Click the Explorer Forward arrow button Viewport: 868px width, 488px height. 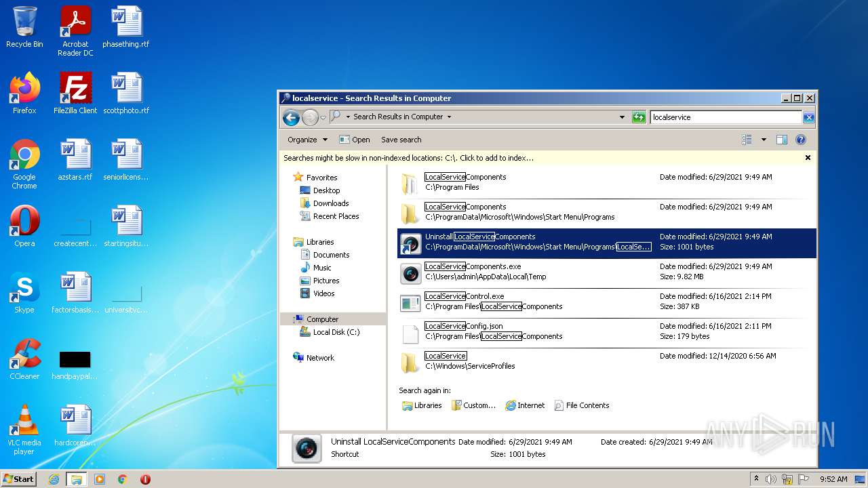pyautogui.click(x=310, y=117)
